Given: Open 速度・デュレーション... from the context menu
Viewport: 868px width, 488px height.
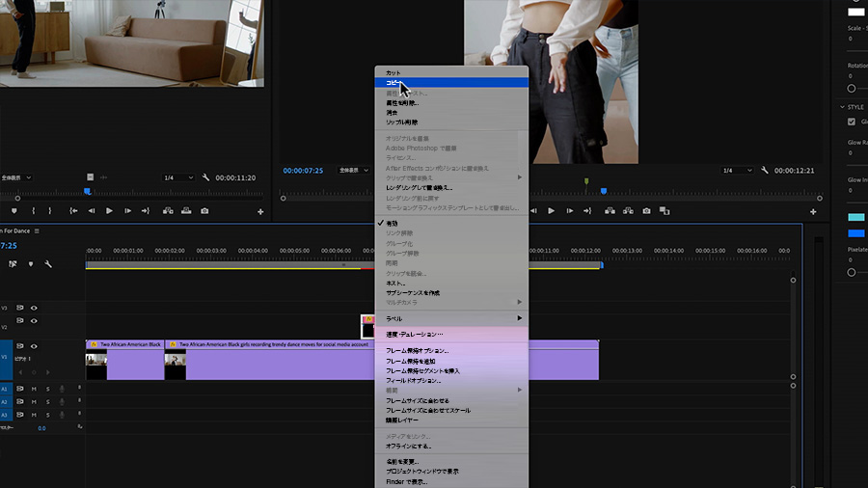Looking at the screenshot, I should [x=451, y=335].
